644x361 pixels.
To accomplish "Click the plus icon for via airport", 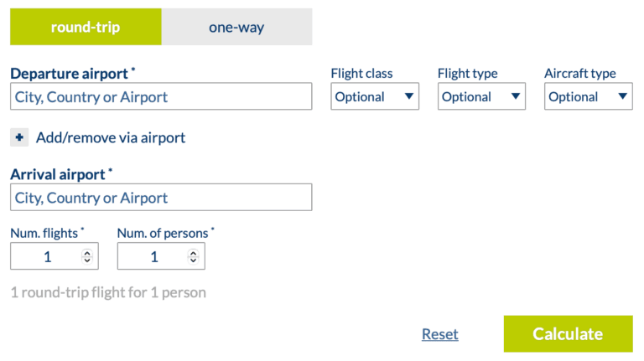I will pos(19,137).
